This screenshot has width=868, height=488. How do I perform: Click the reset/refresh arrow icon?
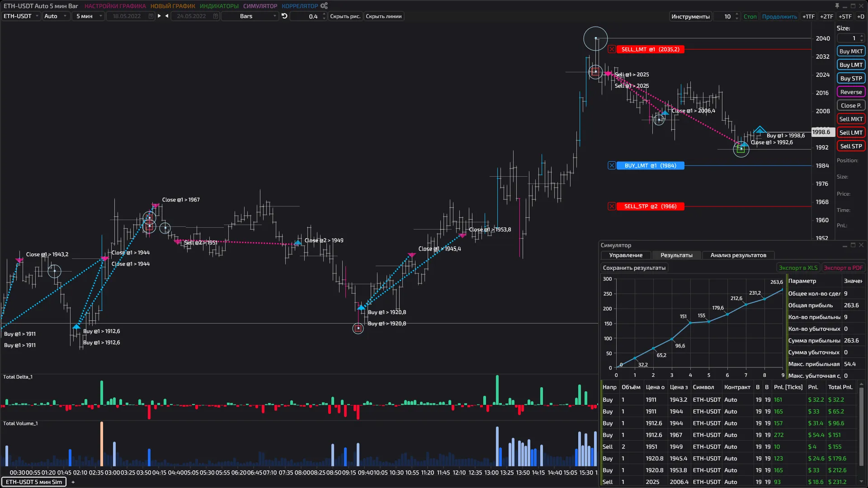pyautogui.click(x=284, y=16)
